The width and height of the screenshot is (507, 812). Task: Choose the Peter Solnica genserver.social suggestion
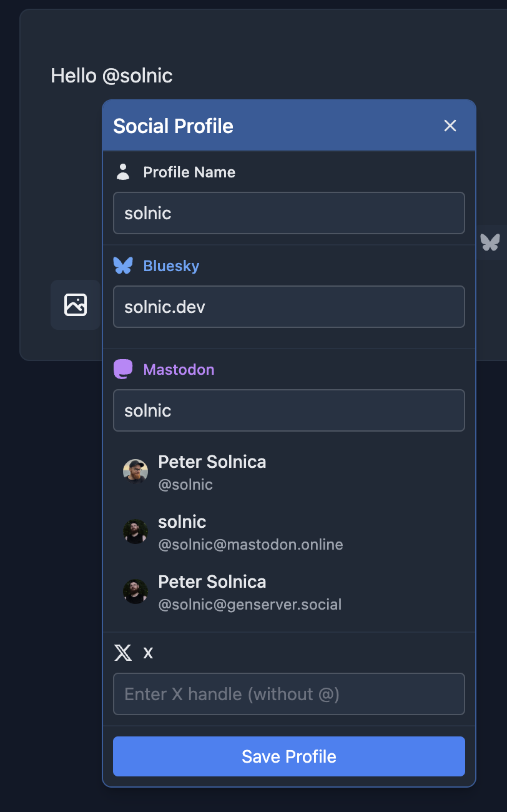(x=250, y=592)
